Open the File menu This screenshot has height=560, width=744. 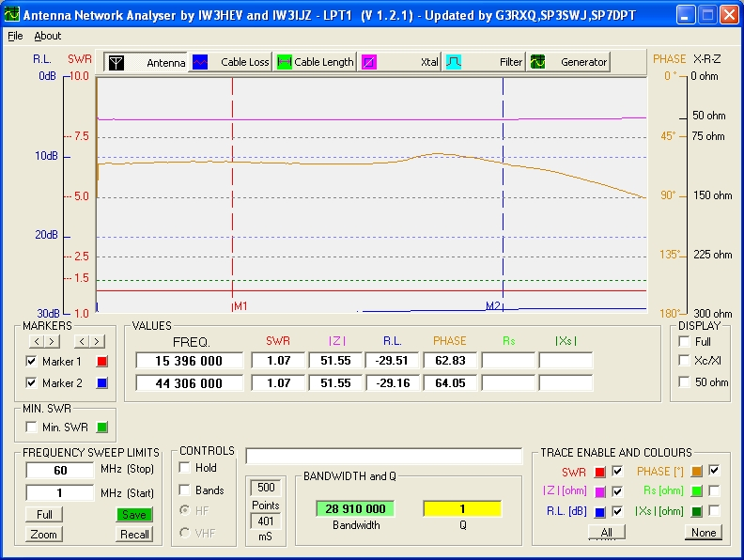15,36
